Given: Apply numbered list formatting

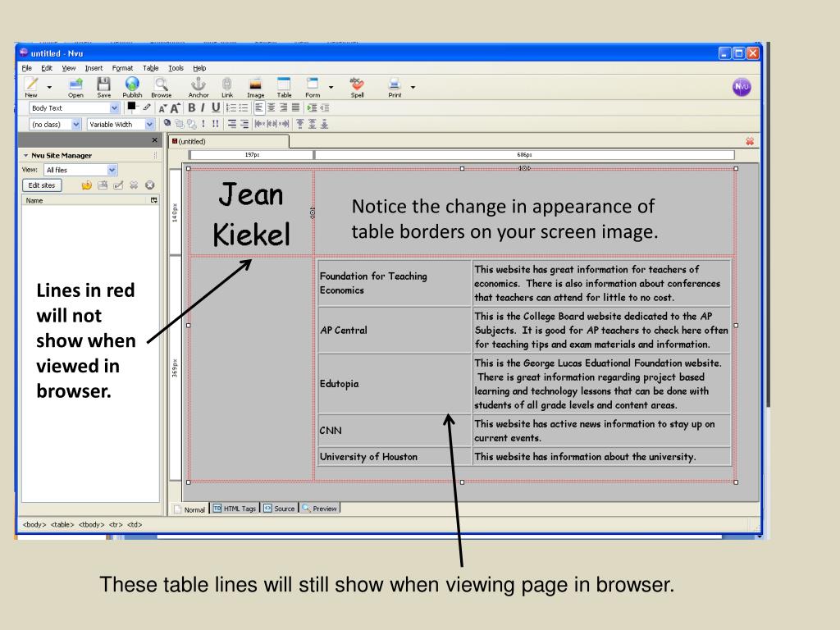Looking at the screenshot, I should pyautogui.click(x=231, y=107).
